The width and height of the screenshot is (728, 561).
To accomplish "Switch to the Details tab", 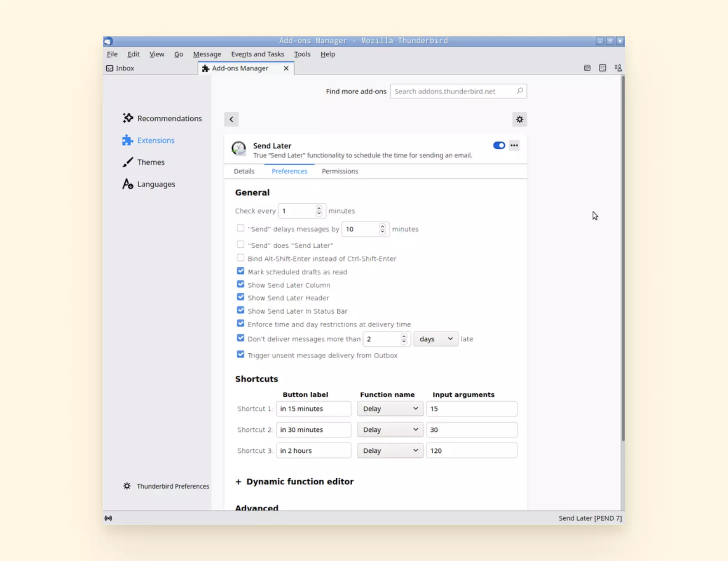I will click(x=244, y=171).
